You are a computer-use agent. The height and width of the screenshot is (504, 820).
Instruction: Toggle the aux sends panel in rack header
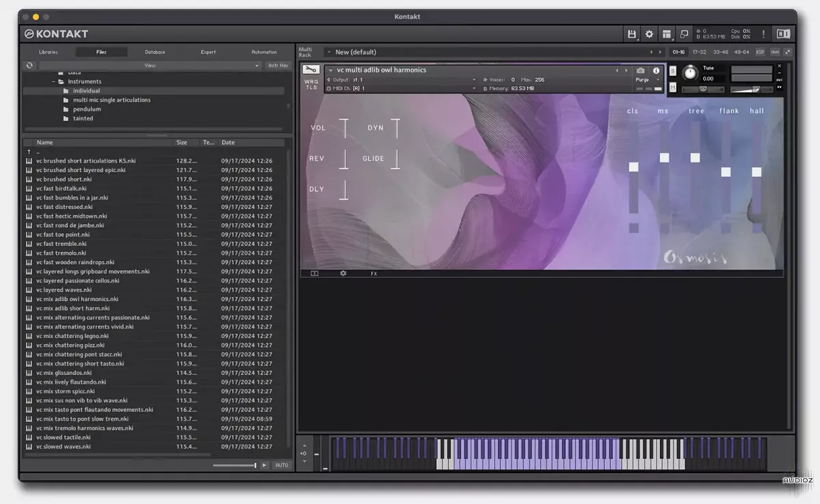pos(775,52)
